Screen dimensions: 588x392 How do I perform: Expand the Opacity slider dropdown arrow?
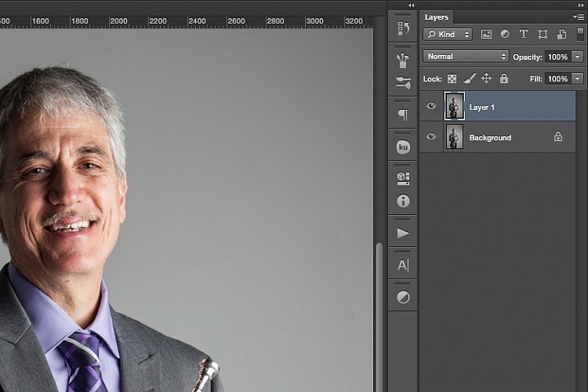click(578, 57)
